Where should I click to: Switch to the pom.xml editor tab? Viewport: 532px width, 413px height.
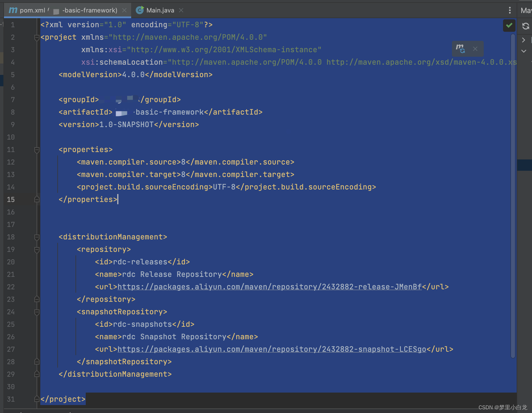point(68,10)
